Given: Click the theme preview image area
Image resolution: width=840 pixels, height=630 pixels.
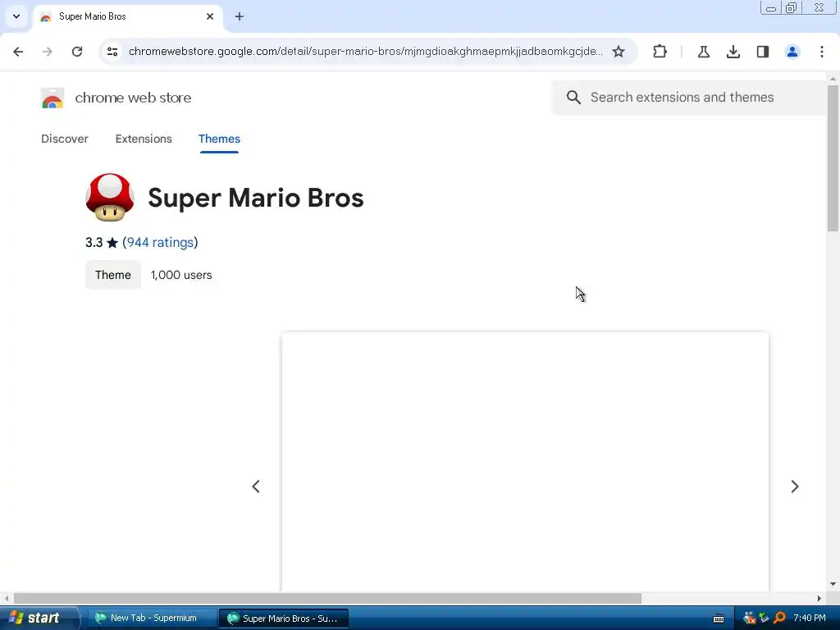Looking at the screenshot, I should point(525,462).
